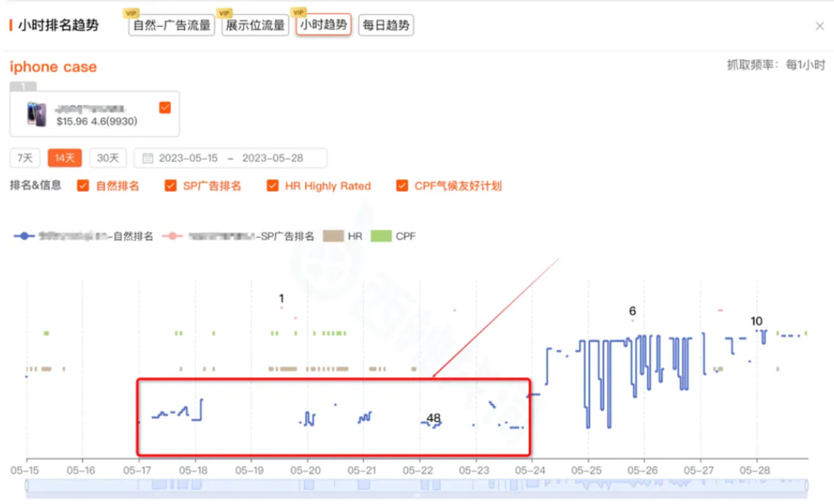
Task: Open the 展示位流量 tab
Action: click(x=255, y=25)
